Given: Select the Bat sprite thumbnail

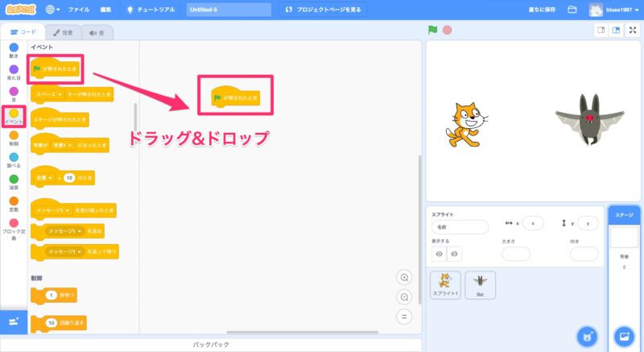Looking at the screenshot, I should (481, 284).
